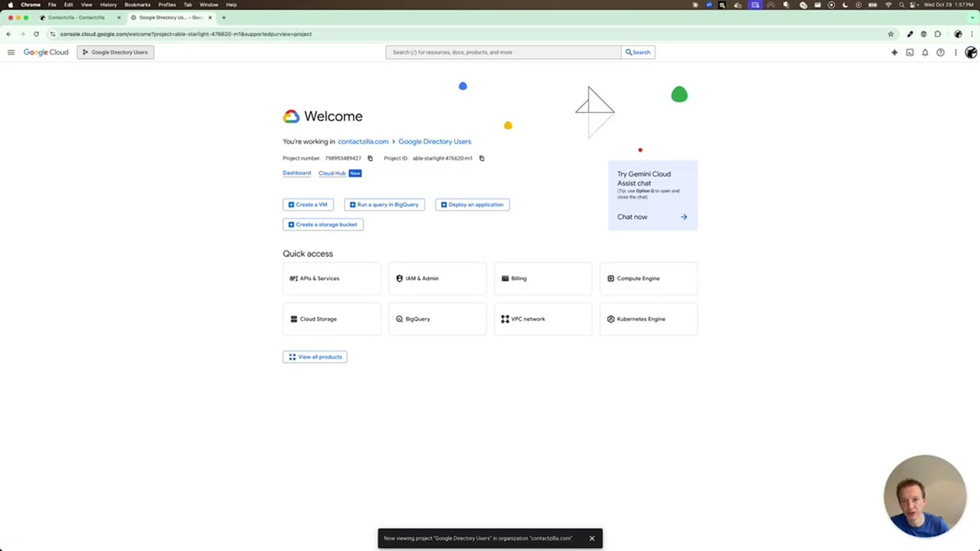
Task: Open VPC network quick access card
Action: (543, 319)
